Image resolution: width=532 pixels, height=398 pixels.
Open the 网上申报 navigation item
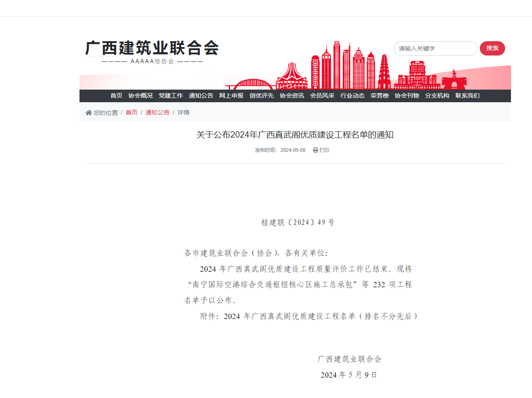click(231, 96)
